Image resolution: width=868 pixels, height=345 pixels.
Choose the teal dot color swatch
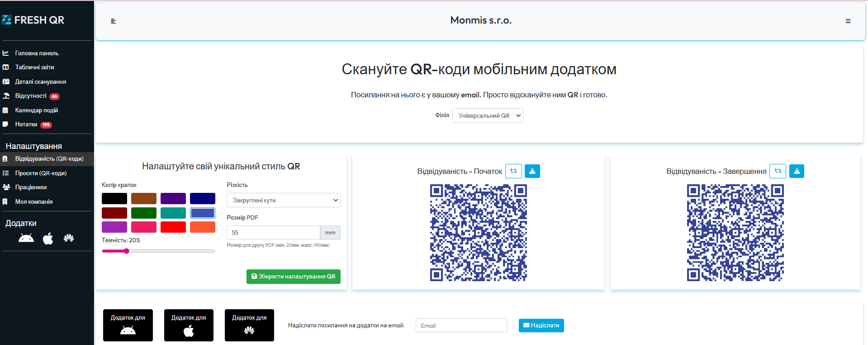click(173, 213)
